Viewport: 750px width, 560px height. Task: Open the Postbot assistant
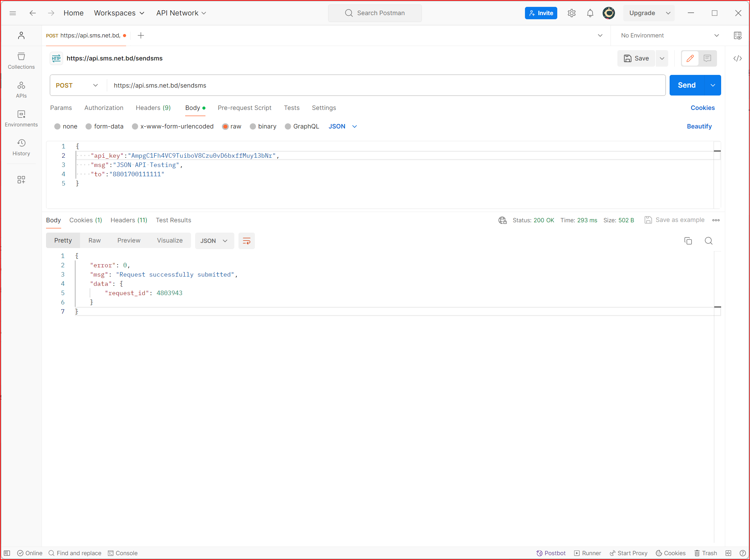coord(551,553)
